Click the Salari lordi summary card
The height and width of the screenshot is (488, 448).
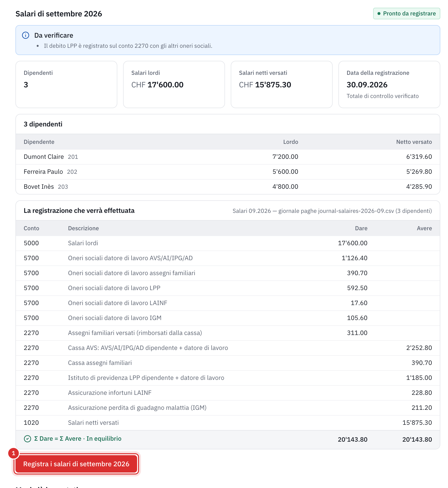(x=174, y=84)
